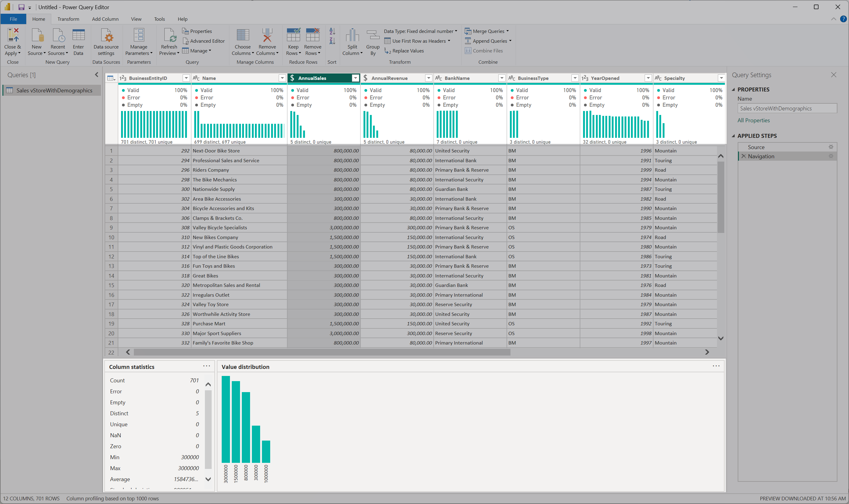849x504 pixels.
Task: Click the All Properties link
Action: [x=753, y=120]
